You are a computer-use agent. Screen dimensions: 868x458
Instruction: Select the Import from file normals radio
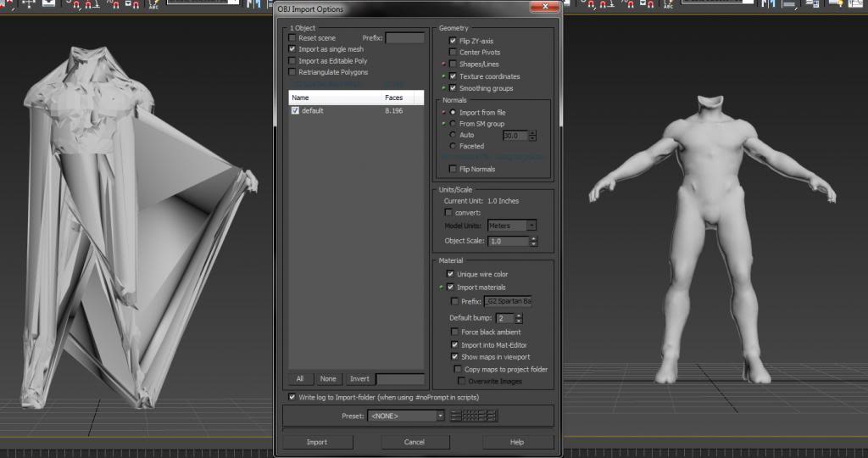tap(453, 112)
